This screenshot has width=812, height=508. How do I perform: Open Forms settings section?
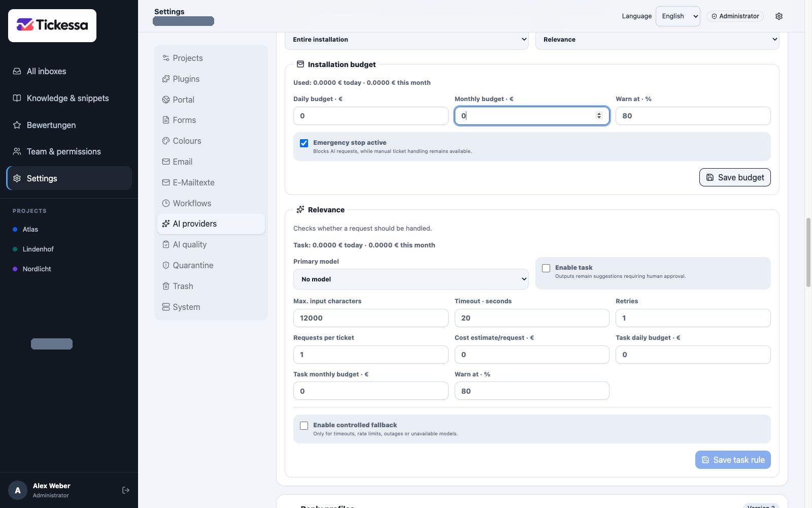(211, 120)
